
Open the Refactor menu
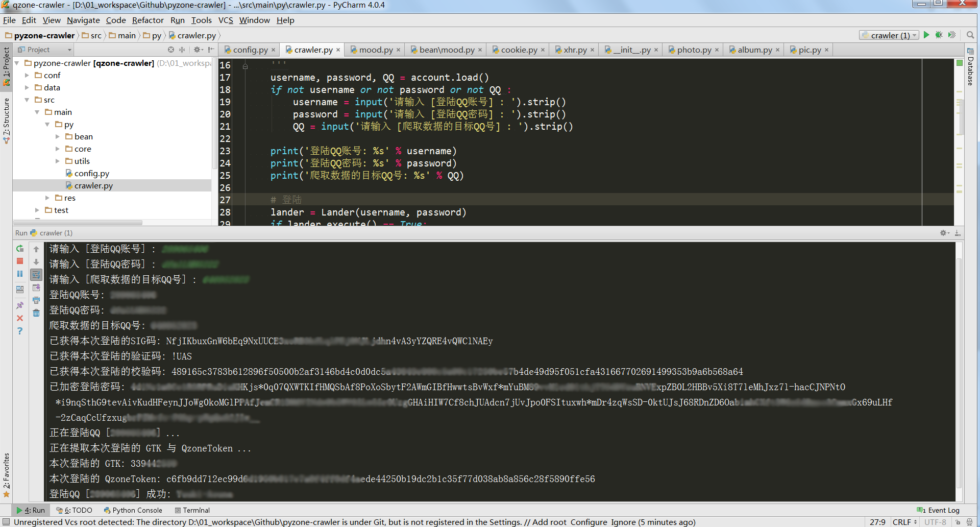tap(148, 20)
